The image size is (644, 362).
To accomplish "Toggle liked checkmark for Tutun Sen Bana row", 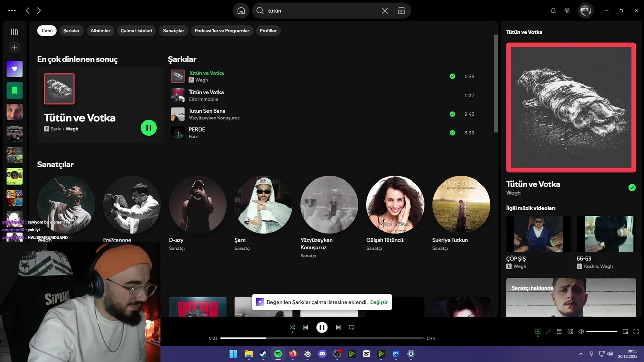I will pyautogui.click(x=452, y=114).
